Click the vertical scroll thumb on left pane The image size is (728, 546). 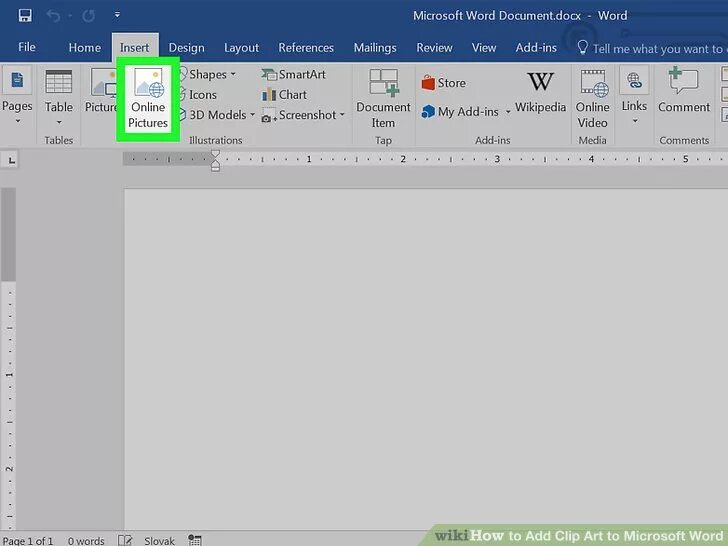8,234
